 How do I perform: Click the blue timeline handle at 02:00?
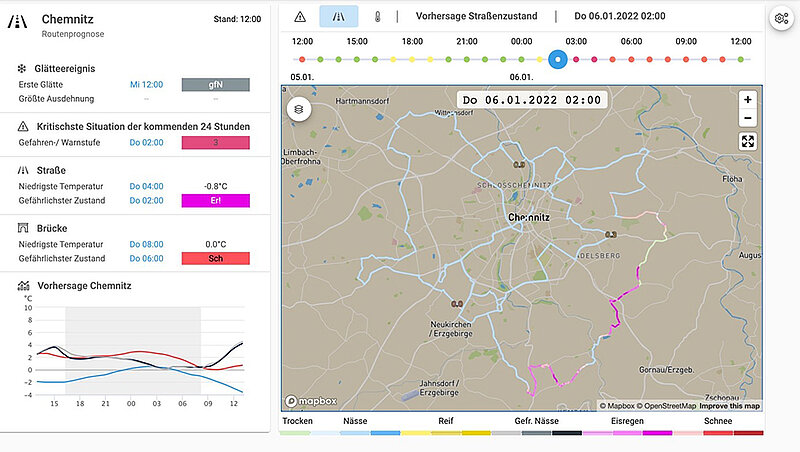pos(558,59)
